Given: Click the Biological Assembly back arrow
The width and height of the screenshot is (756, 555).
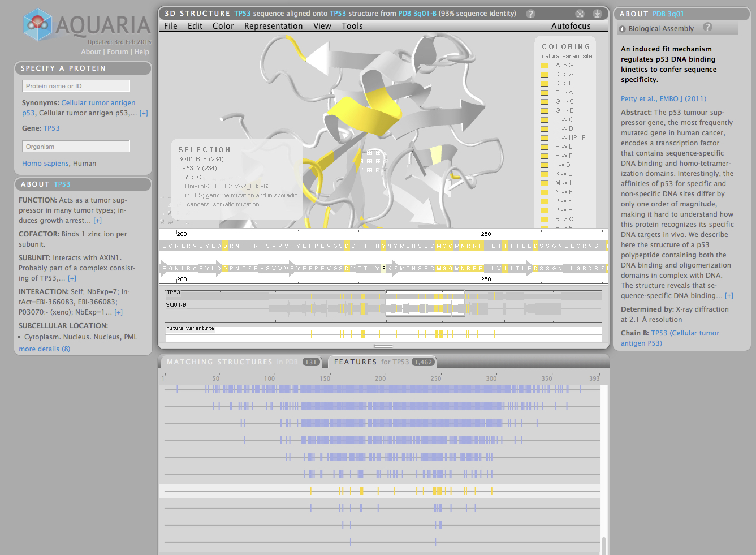Looking at the screenshot, I should (623, 29).
